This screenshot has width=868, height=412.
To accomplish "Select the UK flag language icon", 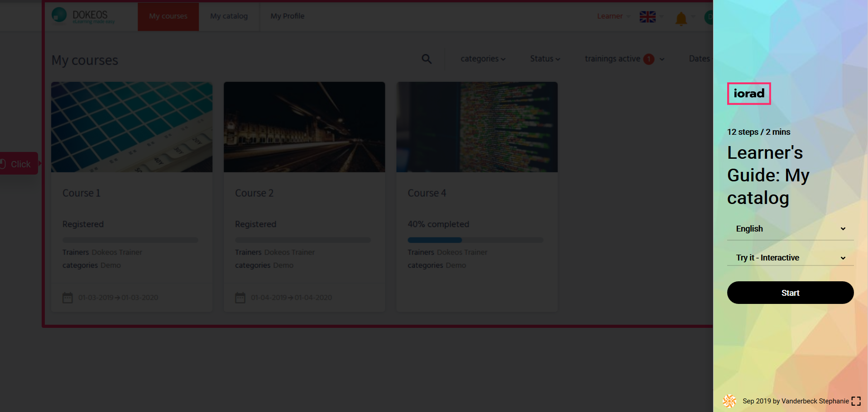I will [x=647, y=17].
